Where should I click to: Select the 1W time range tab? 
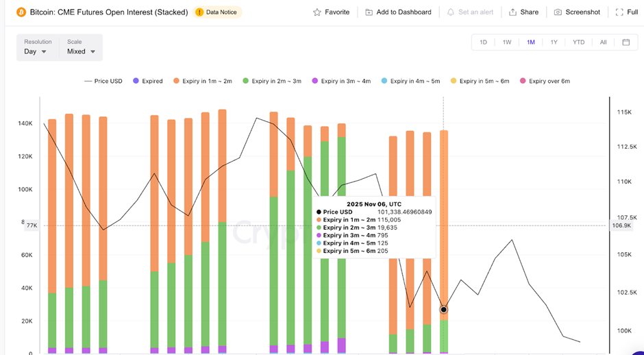click(507, 42)
